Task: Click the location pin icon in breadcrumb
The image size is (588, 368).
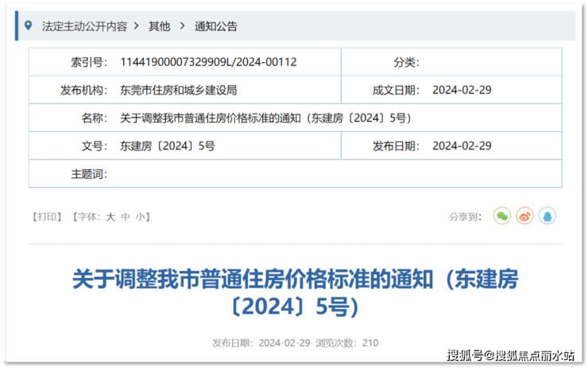Action: pos(29,25)
